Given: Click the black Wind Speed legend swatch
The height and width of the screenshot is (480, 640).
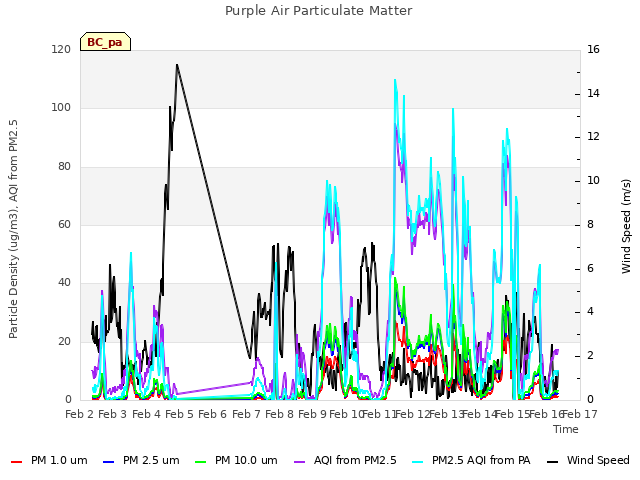Looking at the screenshot, I should [x=552, y=462].
